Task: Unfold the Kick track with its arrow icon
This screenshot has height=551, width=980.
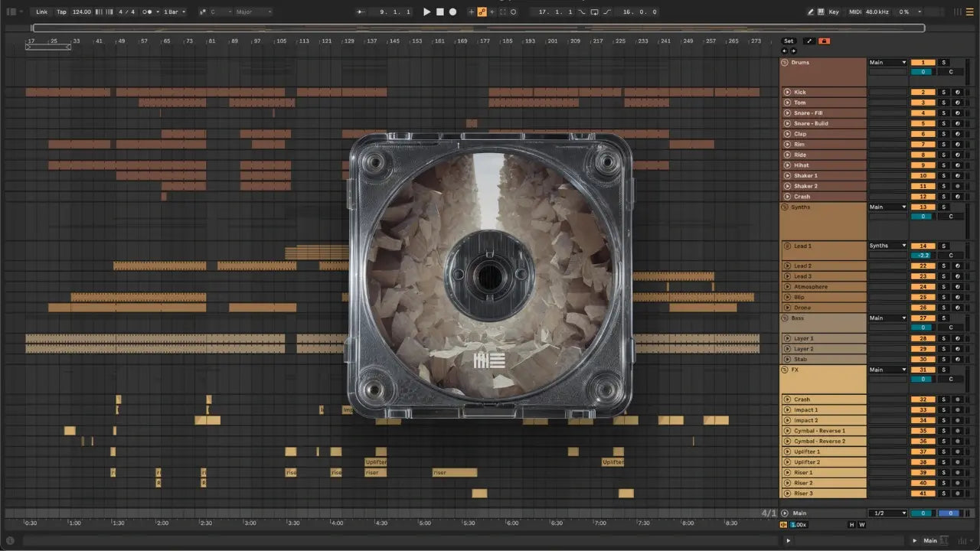Action: (x=787, y=93)
